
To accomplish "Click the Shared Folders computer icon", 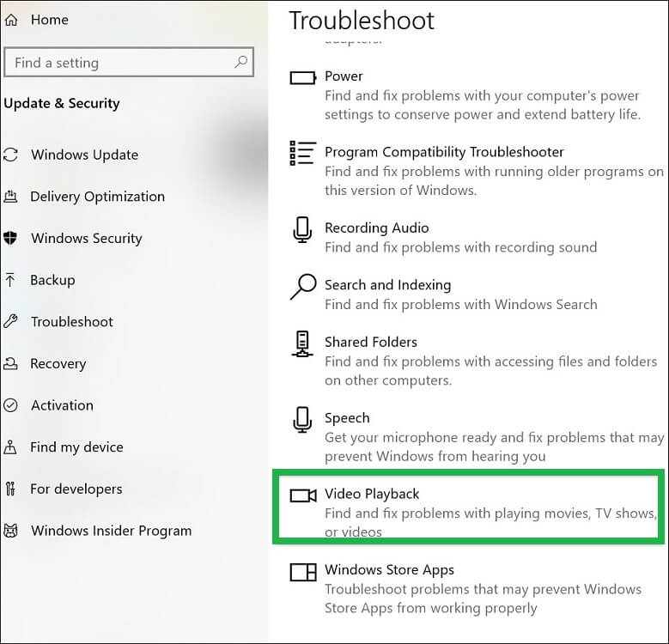I will 302,343.
